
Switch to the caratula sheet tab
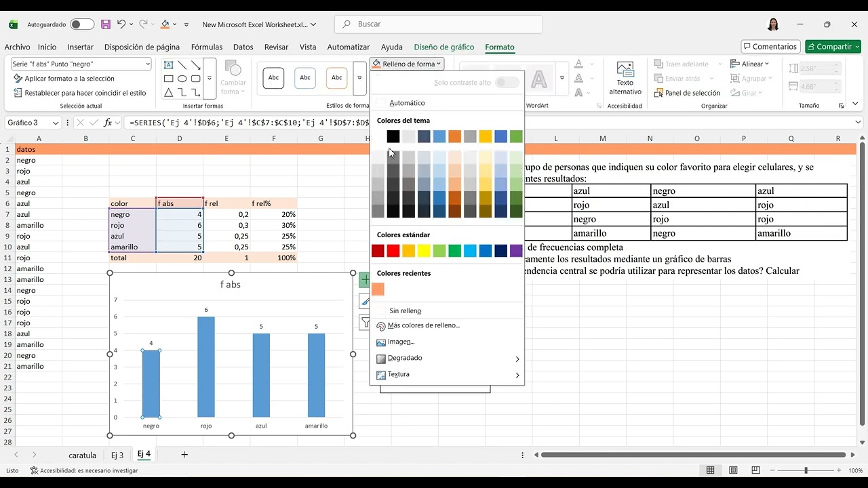[x=83, y=455]
